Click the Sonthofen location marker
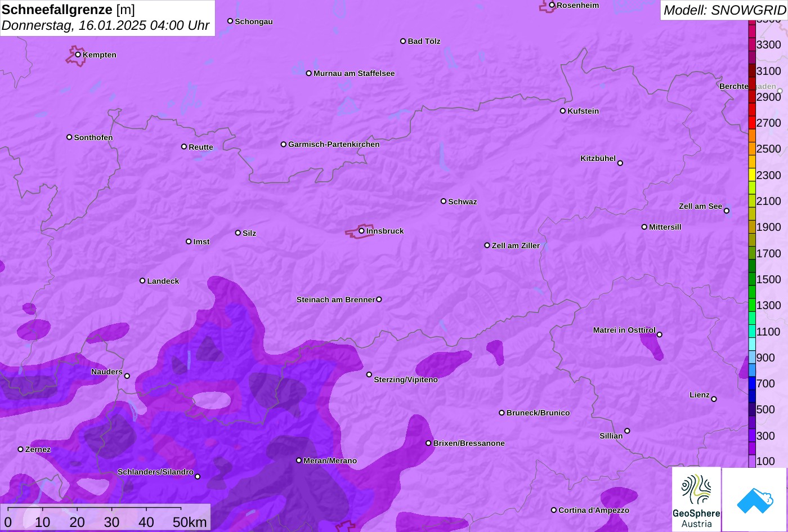This screenshot has width=788, height=532. click(69, 137)
